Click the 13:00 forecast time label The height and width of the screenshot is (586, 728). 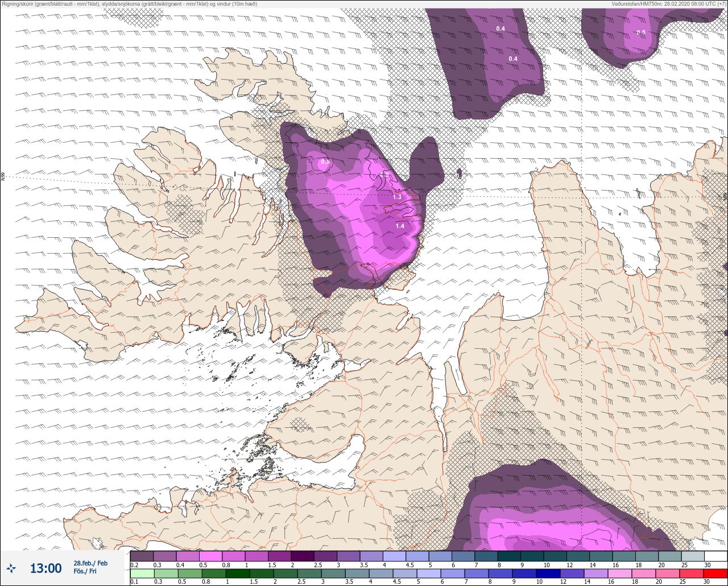coord(45,568)
